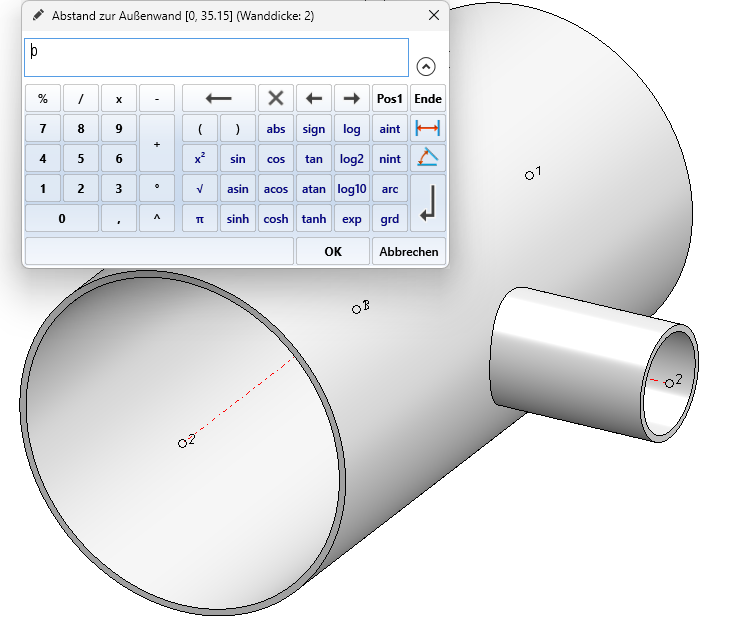
Task: Insert a closing parenthesis
Action: 238,129
